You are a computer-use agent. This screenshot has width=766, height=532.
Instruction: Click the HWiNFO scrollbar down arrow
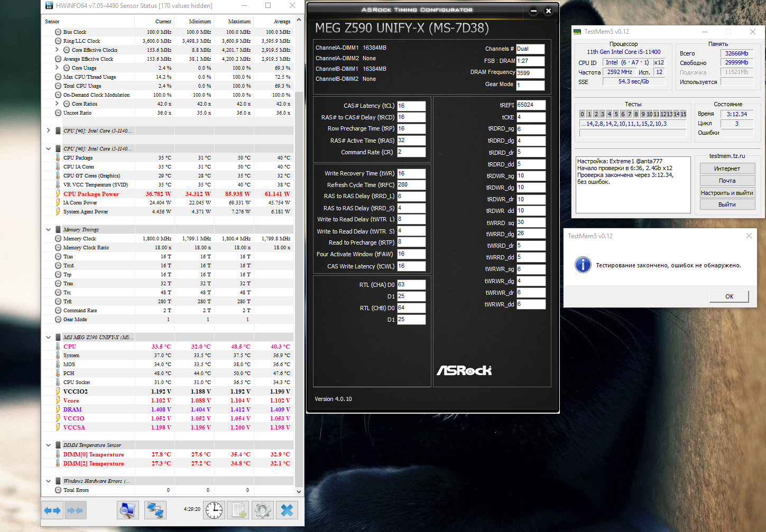point(299,491)
